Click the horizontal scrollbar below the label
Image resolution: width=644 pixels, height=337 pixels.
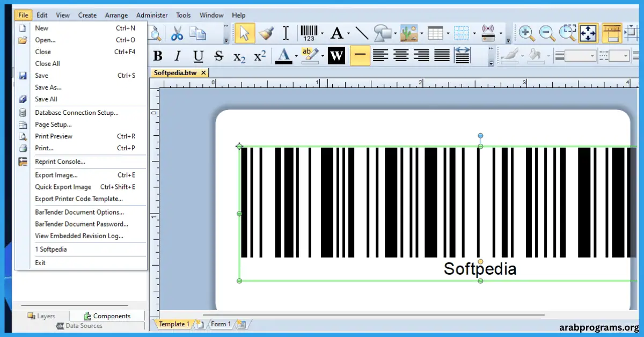tap(374, 316)
